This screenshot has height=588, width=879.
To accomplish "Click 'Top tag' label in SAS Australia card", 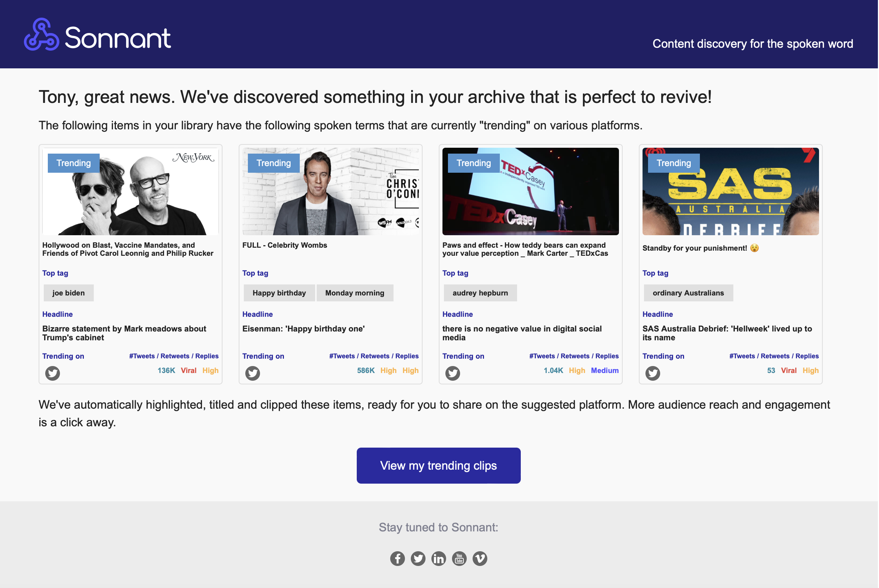I will pos(656,273).
